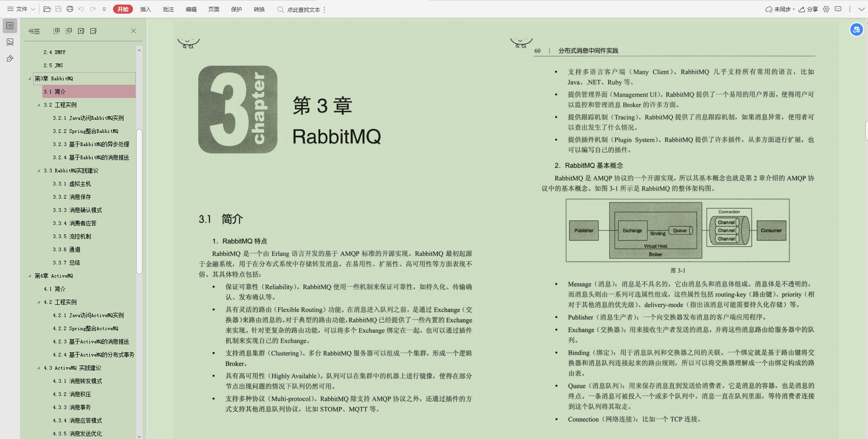Click the 点此查找文本 search field
Screen dimensions: 868x439
click(x=299, y=10)
